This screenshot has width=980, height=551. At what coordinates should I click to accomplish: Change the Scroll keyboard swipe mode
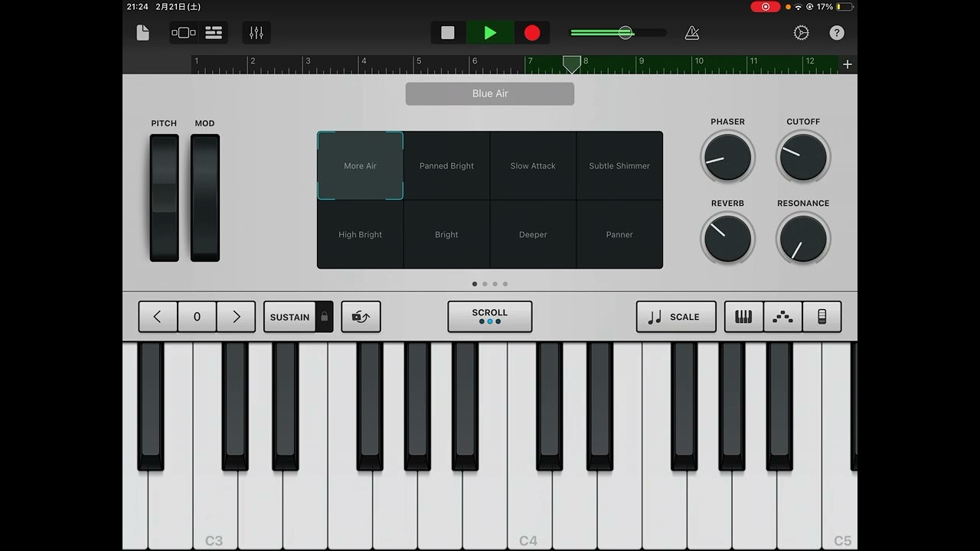point(490,317)
